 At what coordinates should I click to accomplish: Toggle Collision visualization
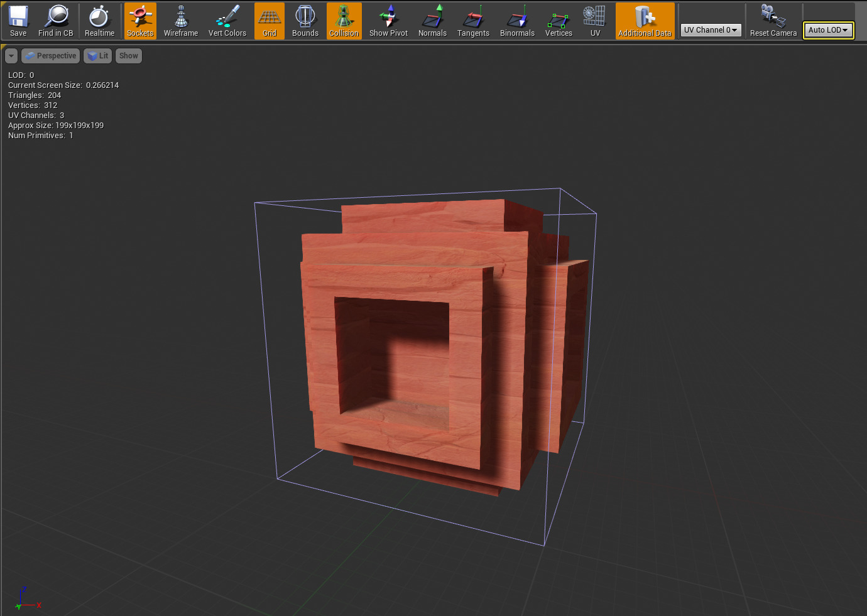344,21
